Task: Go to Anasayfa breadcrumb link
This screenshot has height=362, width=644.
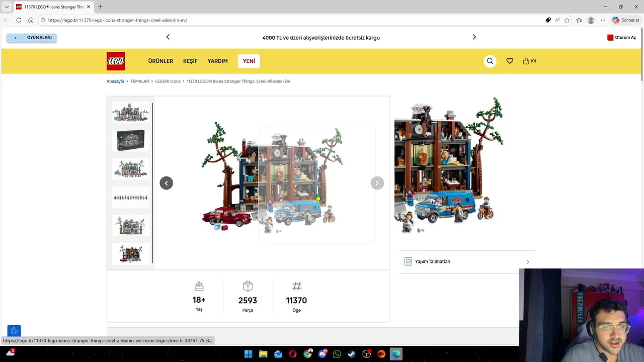Action: pyautogui.click(x=115, y=81)
